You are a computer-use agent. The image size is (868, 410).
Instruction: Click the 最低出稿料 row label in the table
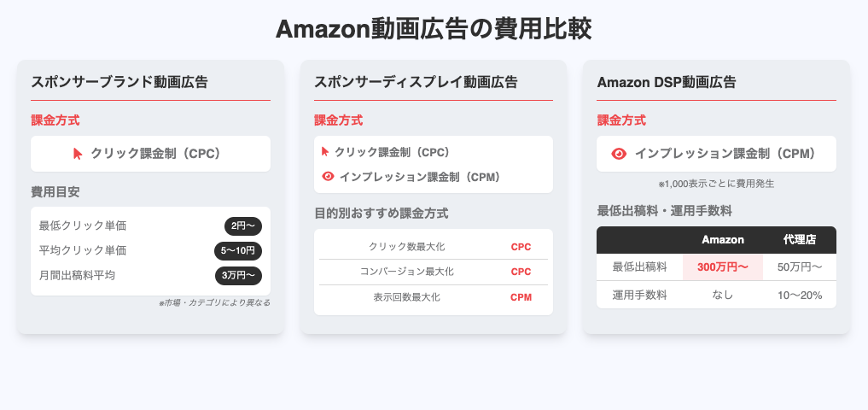(x=639, y=267)
